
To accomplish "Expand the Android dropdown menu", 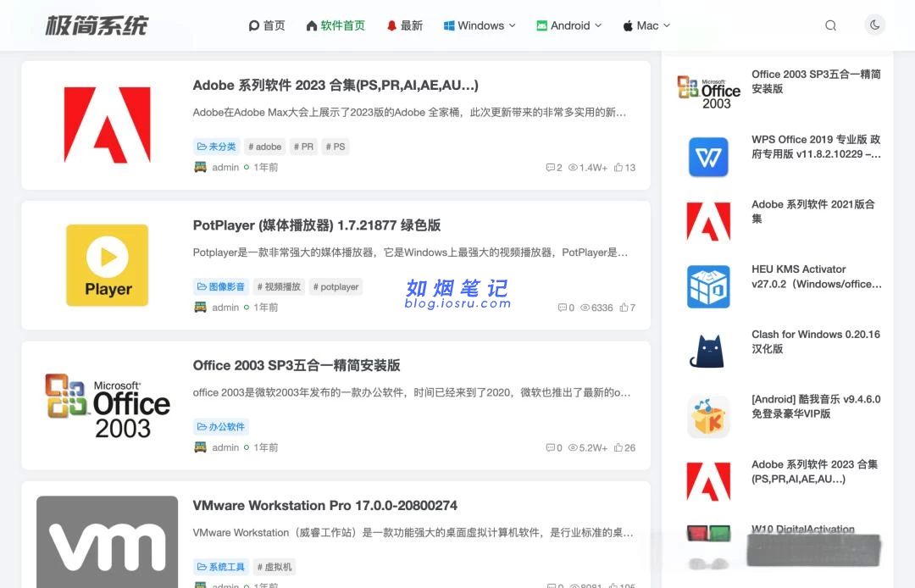I will pos(569,25).
